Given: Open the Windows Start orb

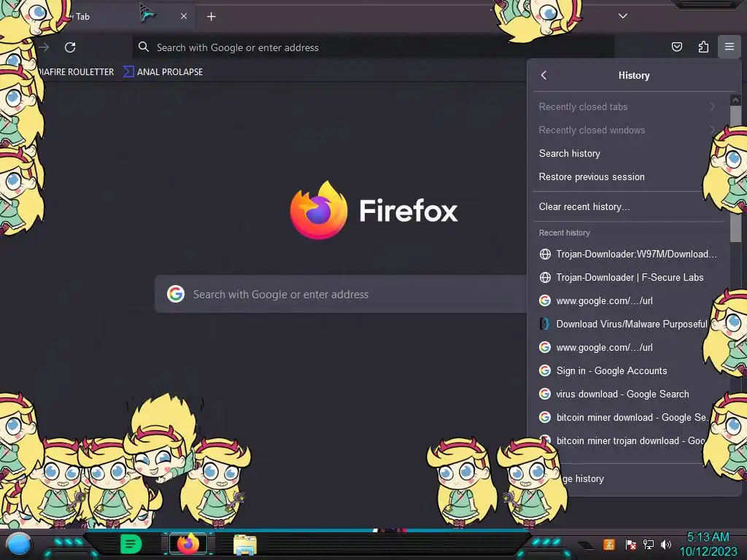Looking at the screenshot, I should [x=18, y=544].
